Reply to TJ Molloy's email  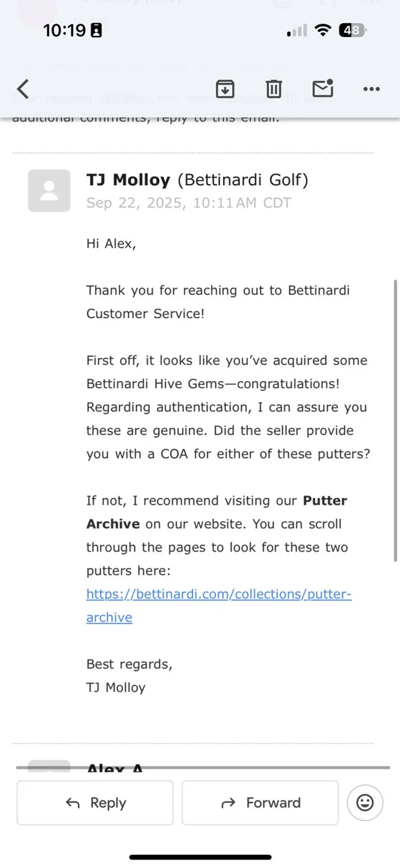click(95, 803)
